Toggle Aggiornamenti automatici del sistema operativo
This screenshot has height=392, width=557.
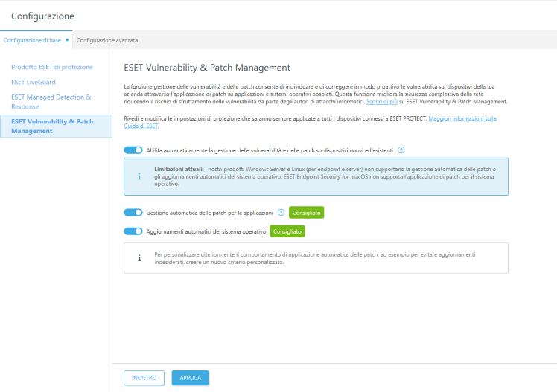[x=133, y=231]
